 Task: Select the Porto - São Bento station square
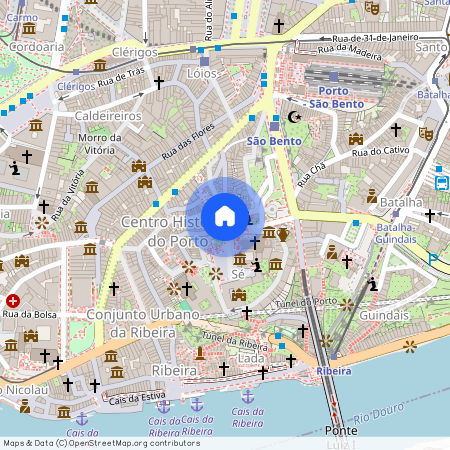(x=333, y=77)
